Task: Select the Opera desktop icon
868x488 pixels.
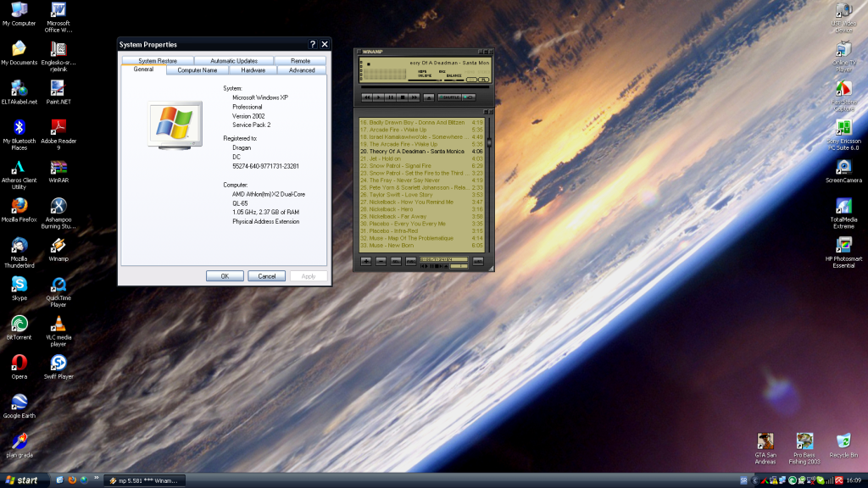Action: (19, 368)
